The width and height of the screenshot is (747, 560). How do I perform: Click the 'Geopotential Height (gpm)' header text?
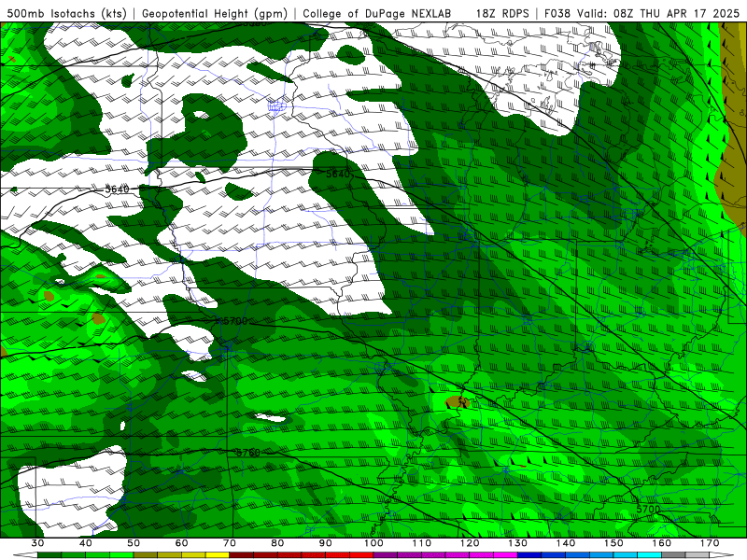click(x=215, y=13)
